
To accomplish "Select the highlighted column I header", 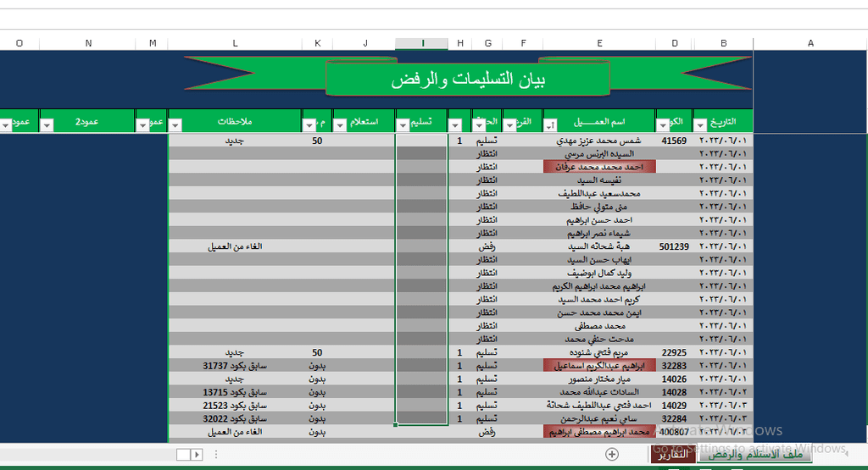I will [422, 43].
